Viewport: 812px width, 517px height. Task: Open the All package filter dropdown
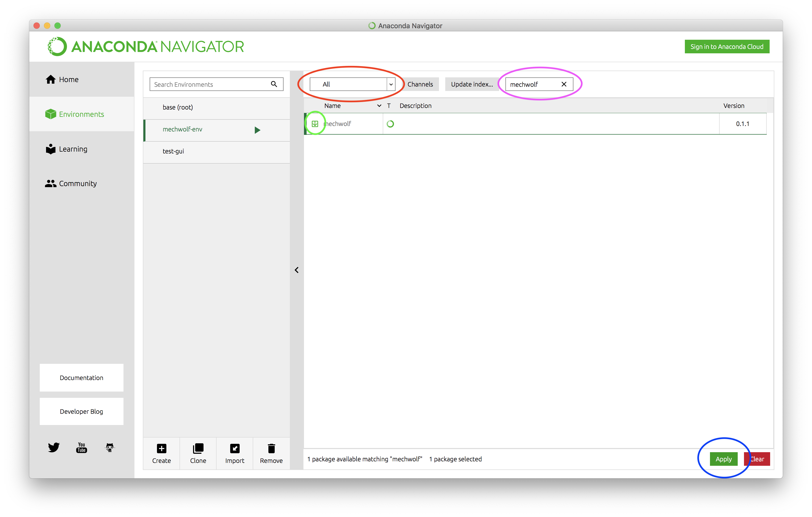pos(352,84)
